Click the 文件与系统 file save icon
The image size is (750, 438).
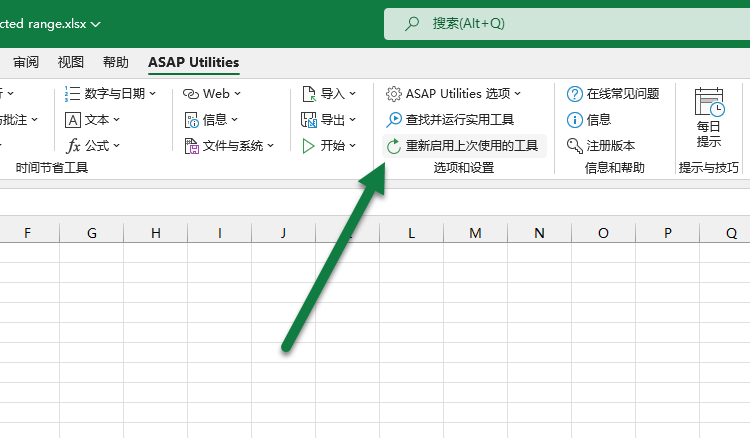pos(191,146)
